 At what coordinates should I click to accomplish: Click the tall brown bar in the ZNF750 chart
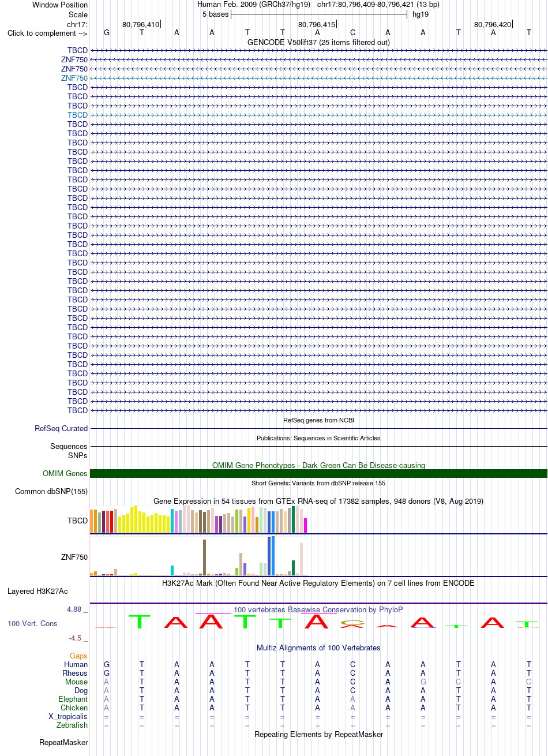(x=204, y=557)
